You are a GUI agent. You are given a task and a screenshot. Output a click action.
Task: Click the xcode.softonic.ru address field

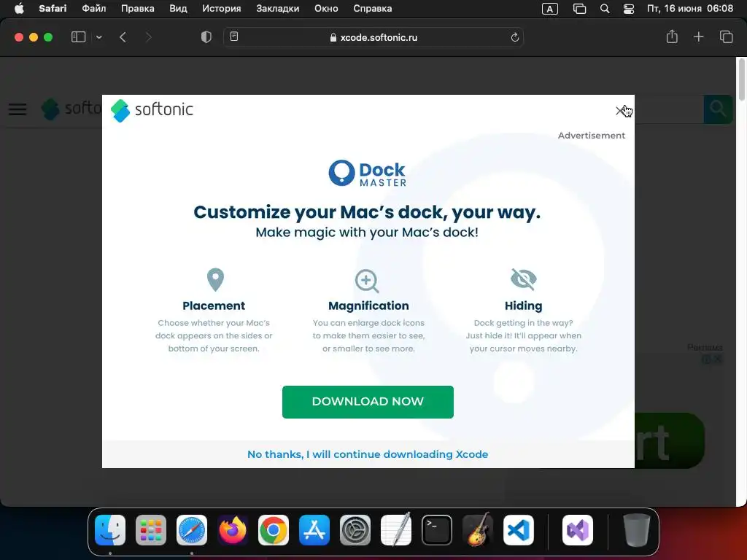373,37
